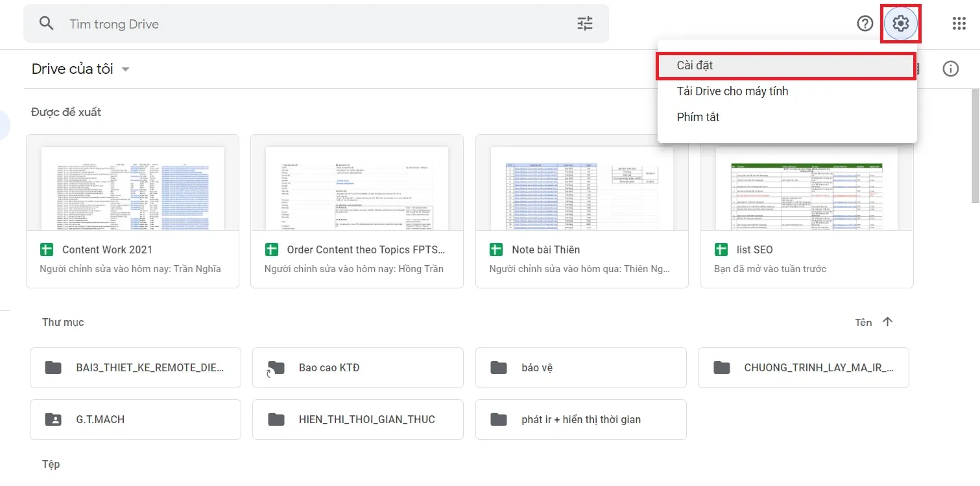Click Sheets icon beside Content Work 2021

tap(47, 250)
